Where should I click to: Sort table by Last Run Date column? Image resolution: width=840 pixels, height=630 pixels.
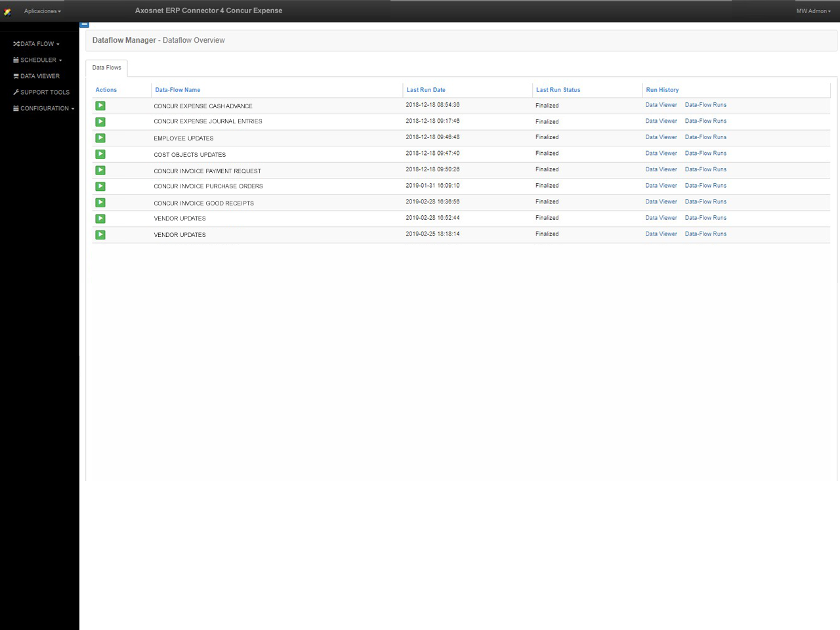tap(425, 89)
